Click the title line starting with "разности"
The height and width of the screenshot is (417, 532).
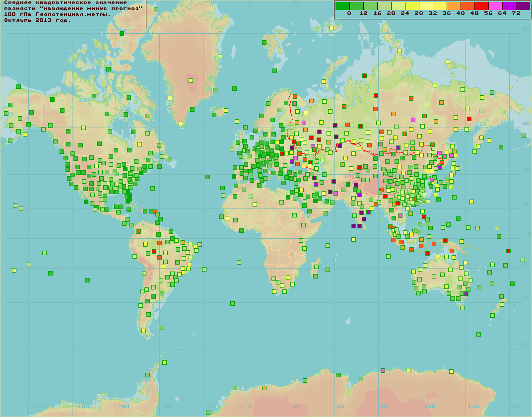tap(73, 8)
